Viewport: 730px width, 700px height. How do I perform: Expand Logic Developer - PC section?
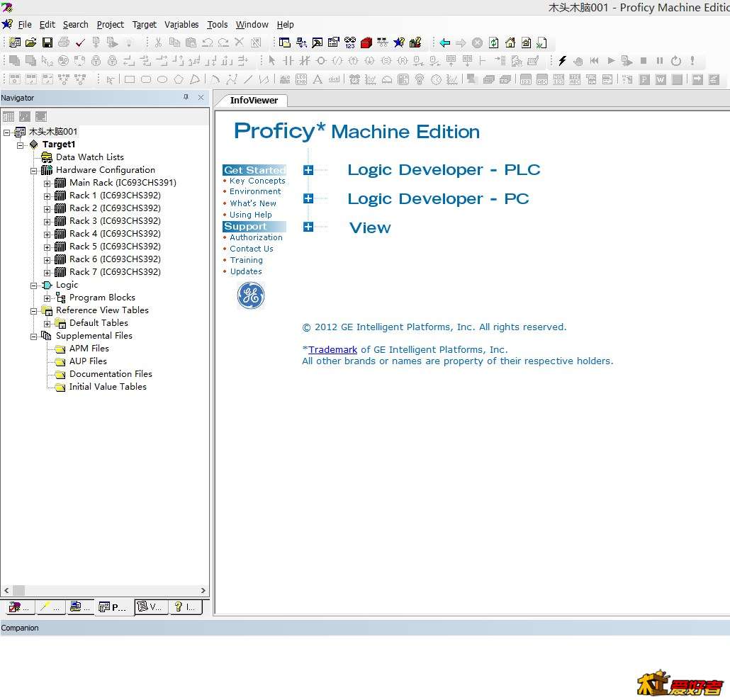tap(308, 199)
